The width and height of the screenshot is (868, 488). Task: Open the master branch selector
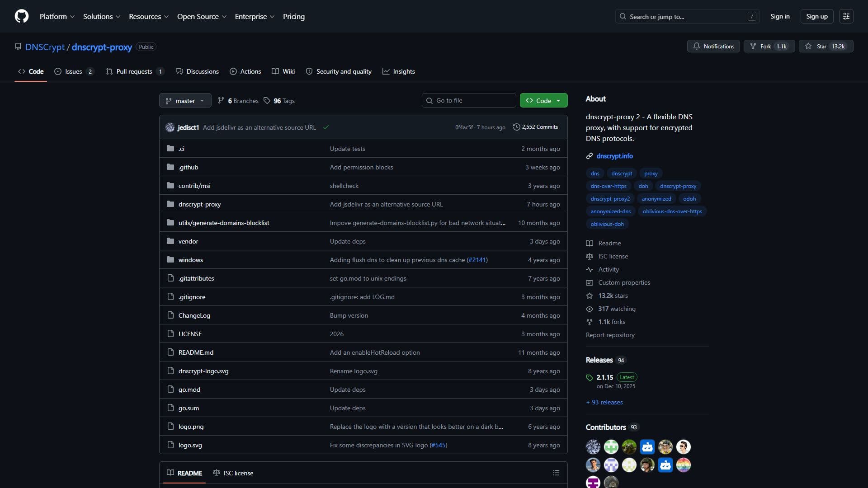(185, 100)
